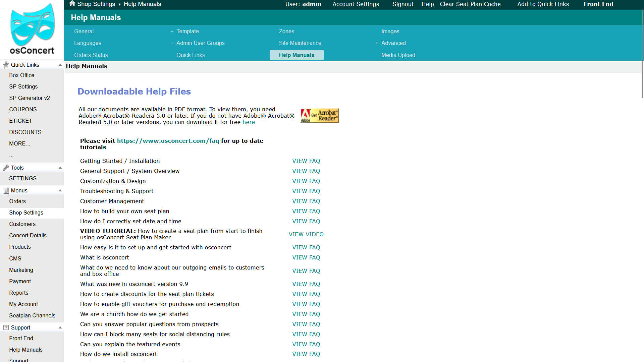Open Concert Details in the sidebar
Screen dimensions: 644x362
coord(28,235)
